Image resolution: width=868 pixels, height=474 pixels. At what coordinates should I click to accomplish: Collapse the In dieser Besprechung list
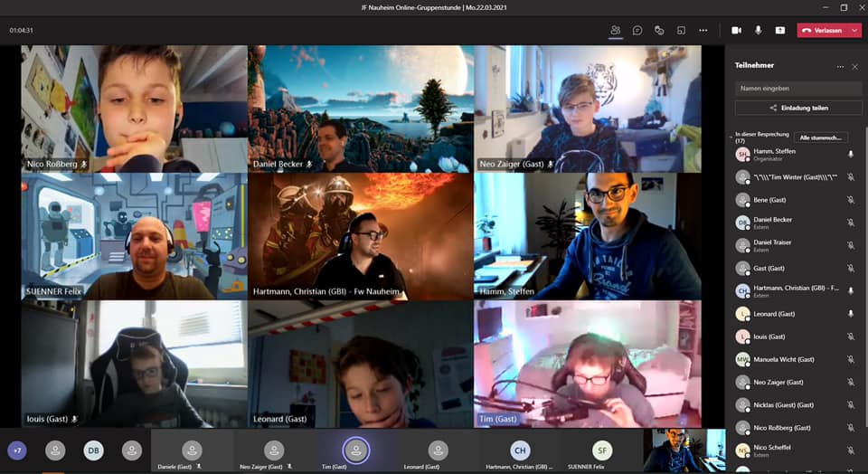(x=731, y=136)
